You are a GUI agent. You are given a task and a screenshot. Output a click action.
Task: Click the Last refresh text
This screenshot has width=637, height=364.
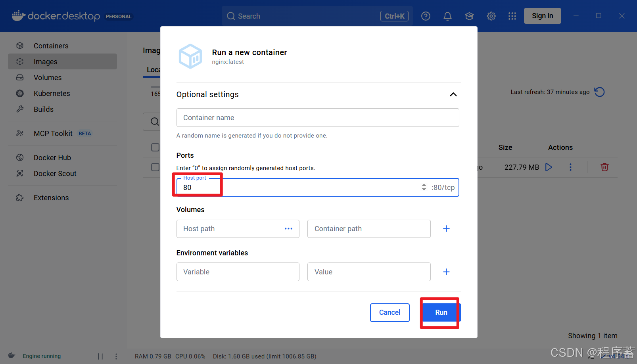click(x=550, y=92)
